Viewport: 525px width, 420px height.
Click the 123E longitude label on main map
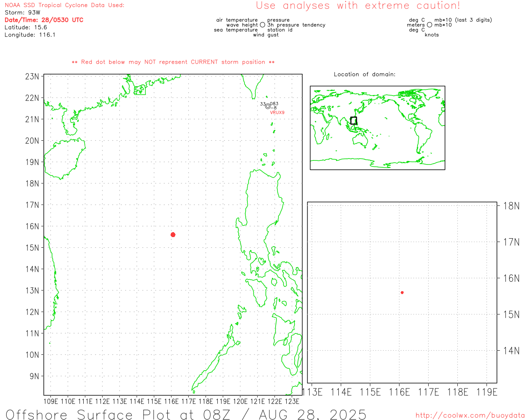point(292,401)
